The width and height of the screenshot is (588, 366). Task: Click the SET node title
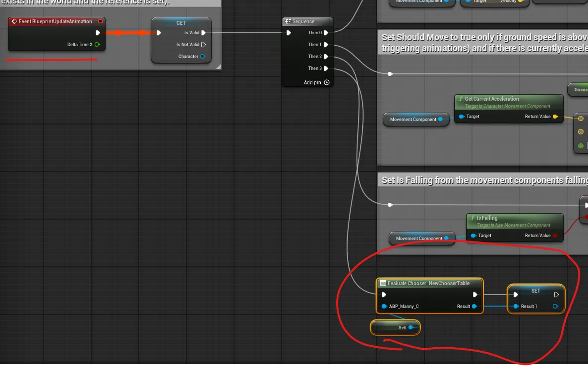click(x=535, y=291)
